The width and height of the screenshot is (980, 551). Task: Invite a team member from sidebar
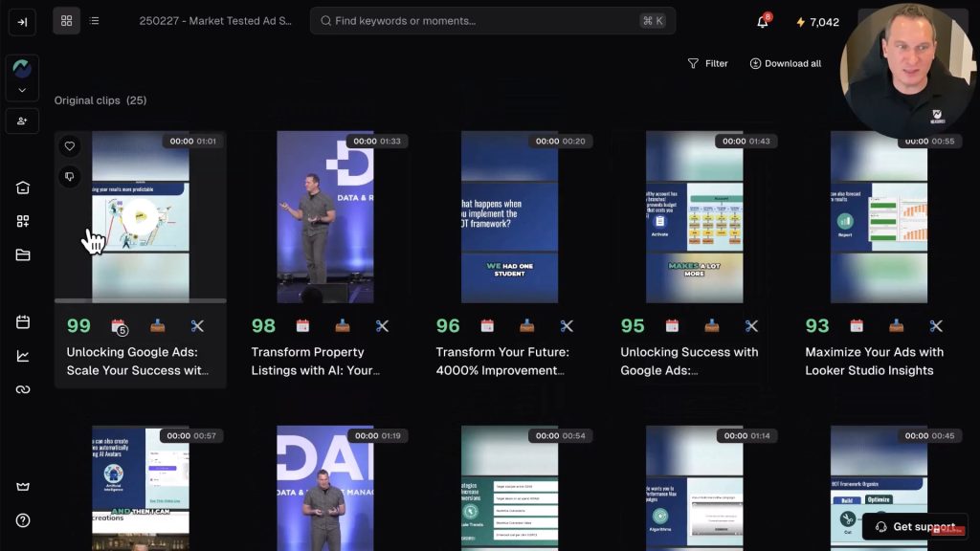22,121
